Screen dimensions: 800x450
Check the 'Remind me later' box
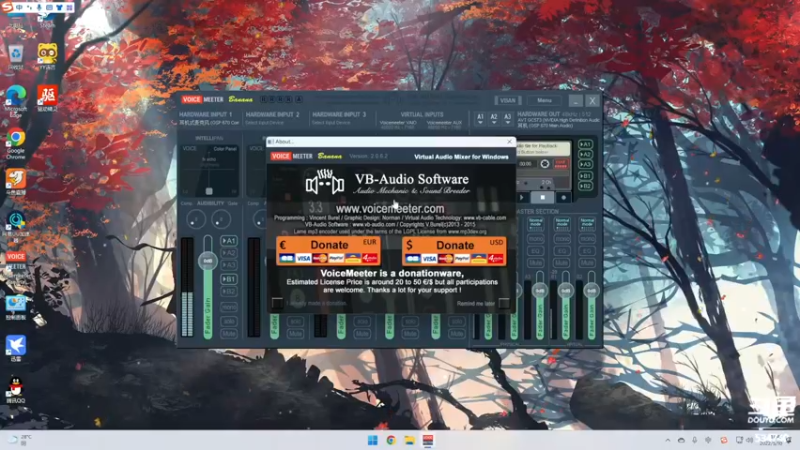pyautogui.click(x=504, y=303)
